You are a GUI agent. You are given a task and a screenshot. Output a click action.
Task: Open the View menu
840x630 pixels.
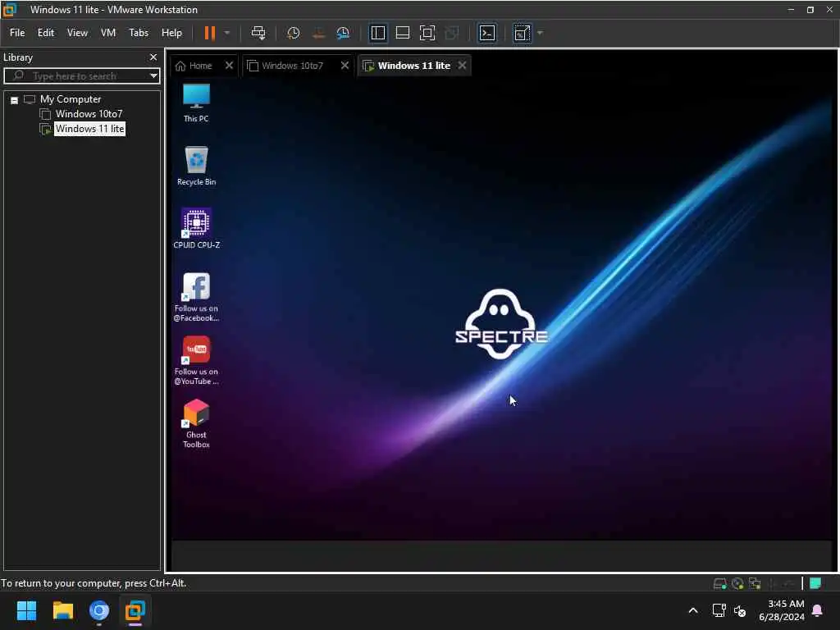pyautogui.click(x=77, y=33)
